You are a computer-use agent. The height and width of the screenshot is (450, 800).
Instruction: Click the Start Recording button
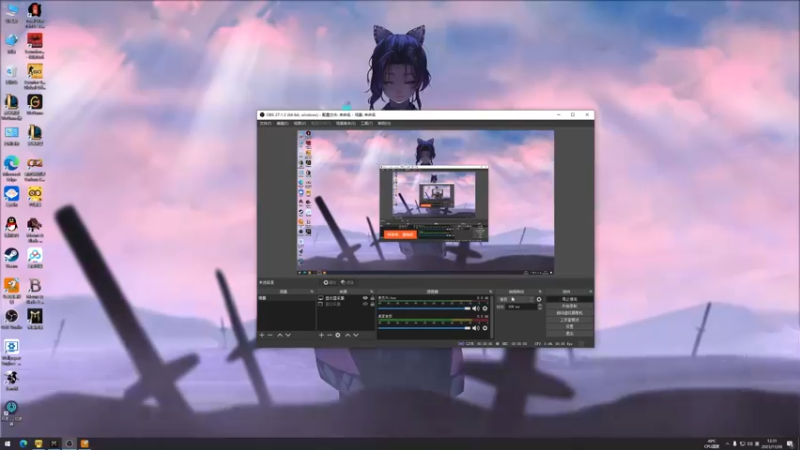click(569, 306)
